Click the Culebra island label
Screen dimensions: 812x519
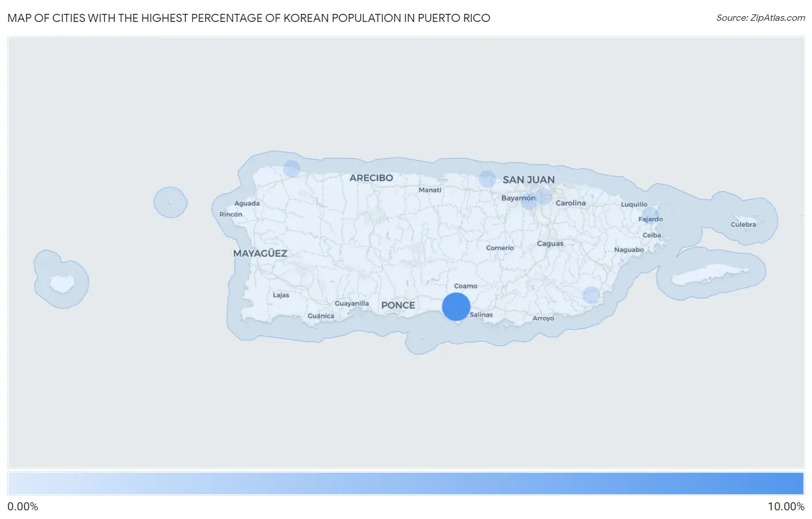[743, 225]
